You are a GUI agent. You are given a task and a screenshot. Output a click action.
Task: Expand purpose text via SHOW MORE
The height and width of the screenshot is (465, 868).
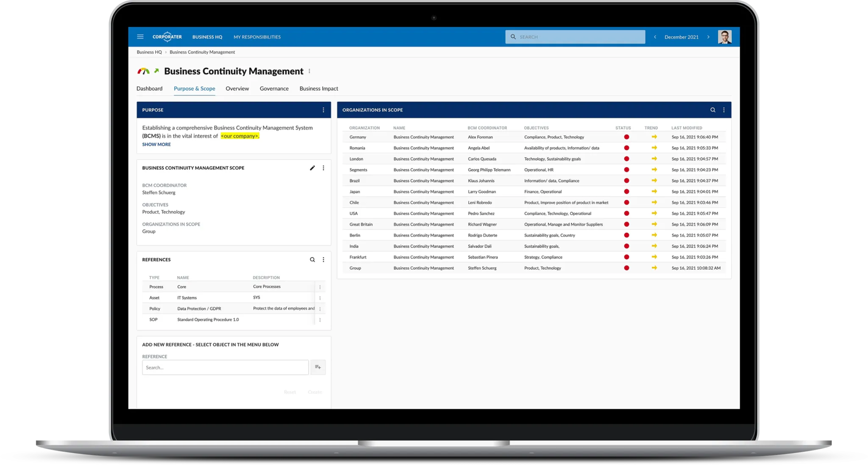156,144
